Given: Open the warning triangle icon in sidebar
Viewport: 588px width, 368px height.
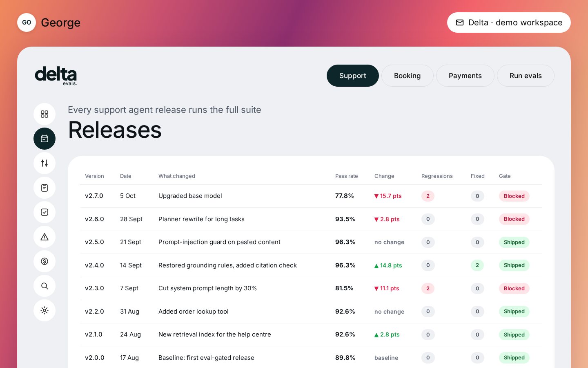Looking at the screenshot, I should 45,237.
